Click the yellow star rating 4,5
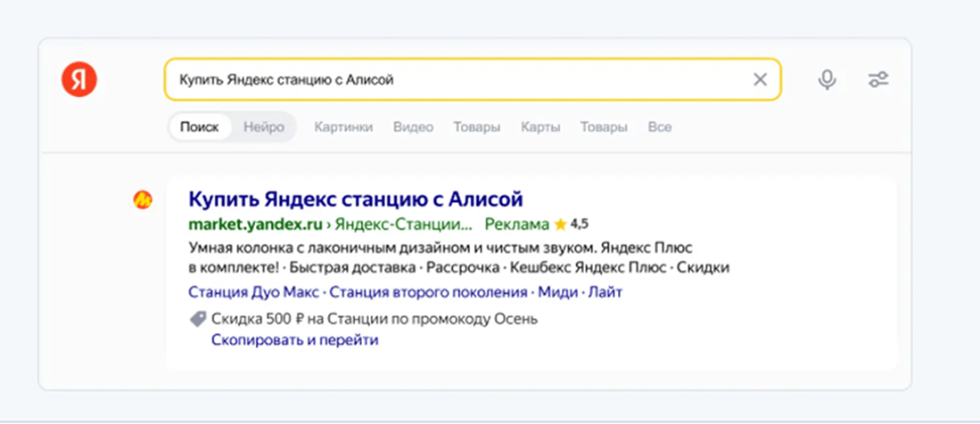Viewport: 980px width, 424px height. [560, 224]
